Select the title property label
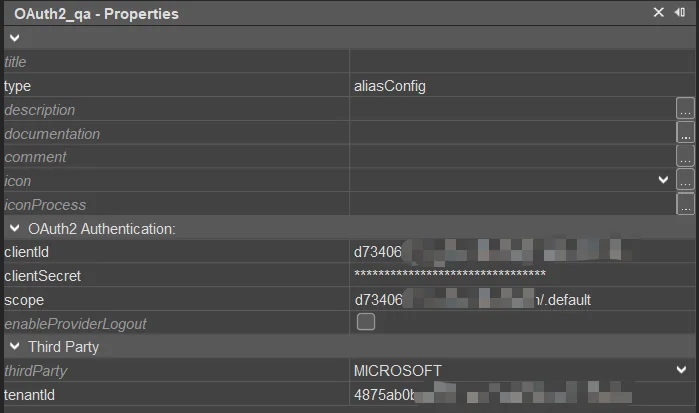 [15, 62]
